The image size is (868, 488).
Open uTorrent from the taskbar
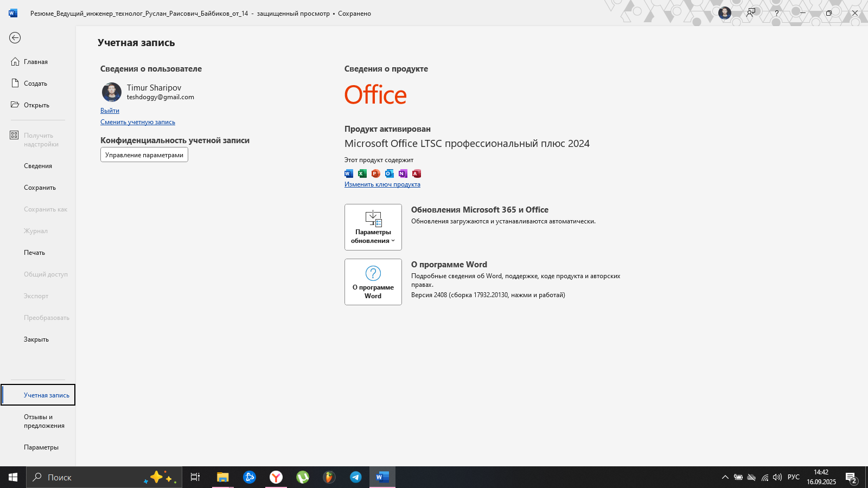tap(303, 477)
